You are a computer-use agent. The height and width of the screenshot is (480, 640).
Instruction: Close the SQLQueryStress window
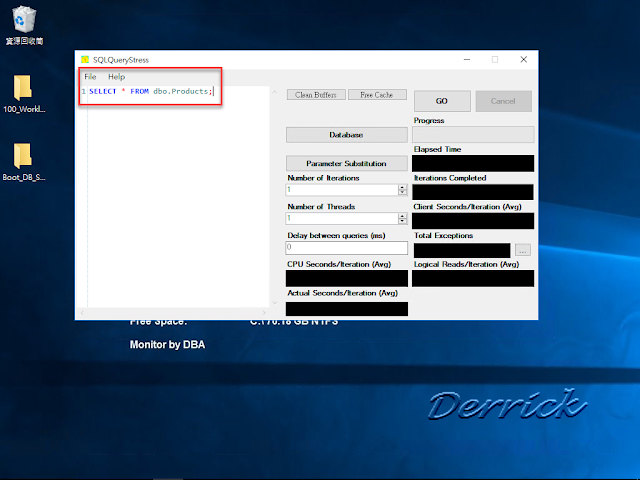tap(524, 60)
